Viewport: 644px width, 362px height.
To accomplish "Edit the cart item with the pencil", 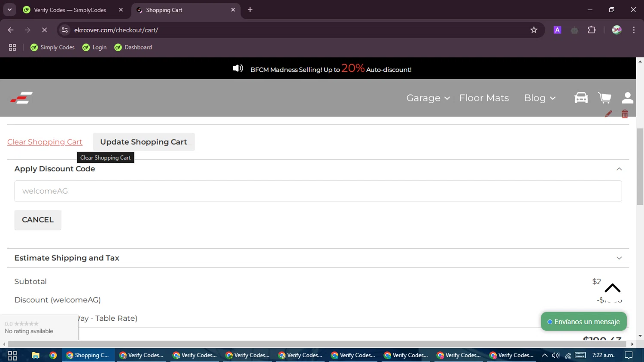I will click(x=608, y=114).
